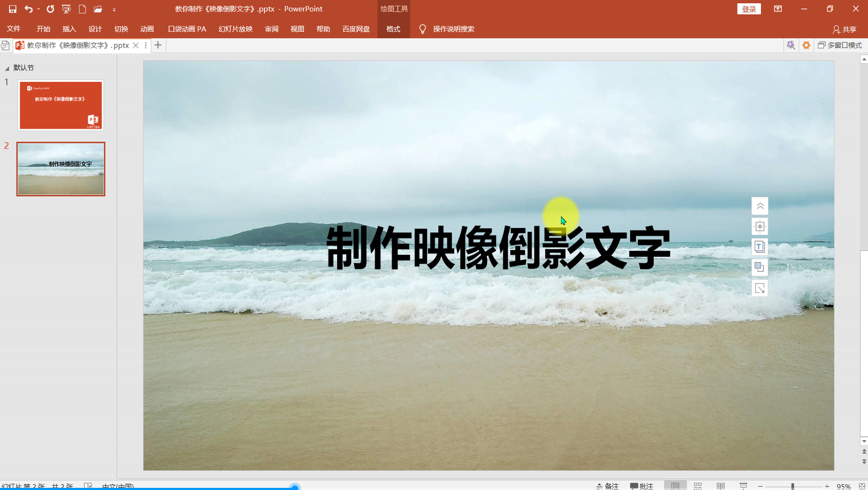Switch to Reading view icon
This screenshot has width=868, height=490.
pyautogui.click(x=721, y=486)
